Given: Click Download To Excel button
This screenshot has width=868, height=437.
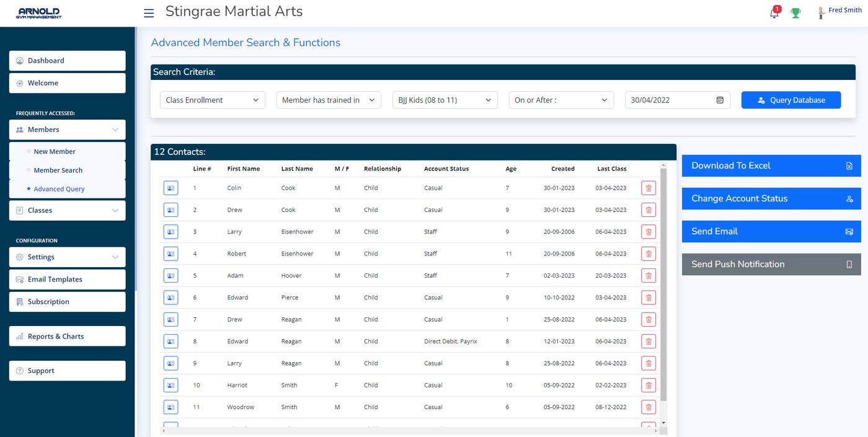Looking at the screenshot, I should [771, 166].
